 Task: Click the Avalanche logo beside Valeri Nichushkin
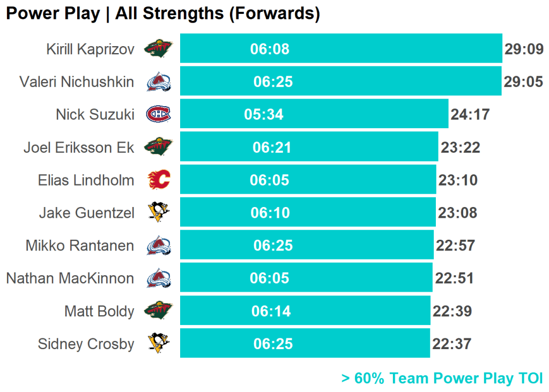point(159,82)
